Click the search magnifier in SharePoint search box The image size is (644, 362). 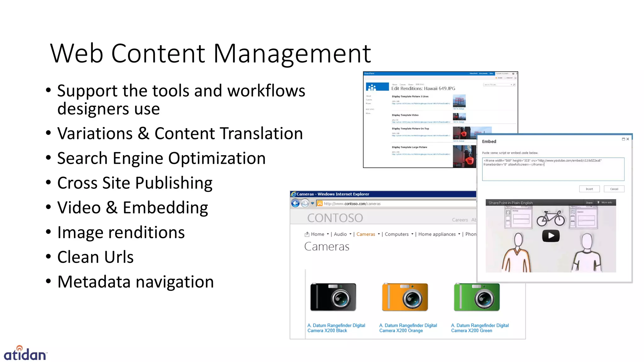(514, 85)
